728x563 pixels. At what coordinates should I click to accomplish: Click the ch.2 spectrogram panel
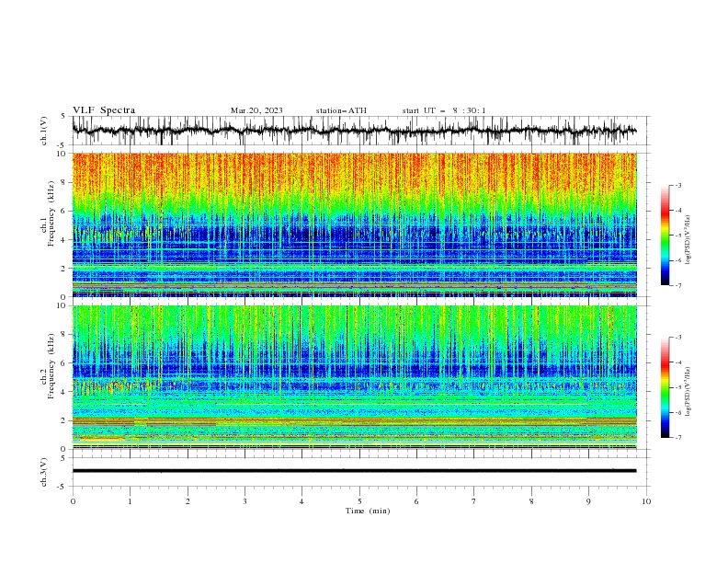point(354,377)
